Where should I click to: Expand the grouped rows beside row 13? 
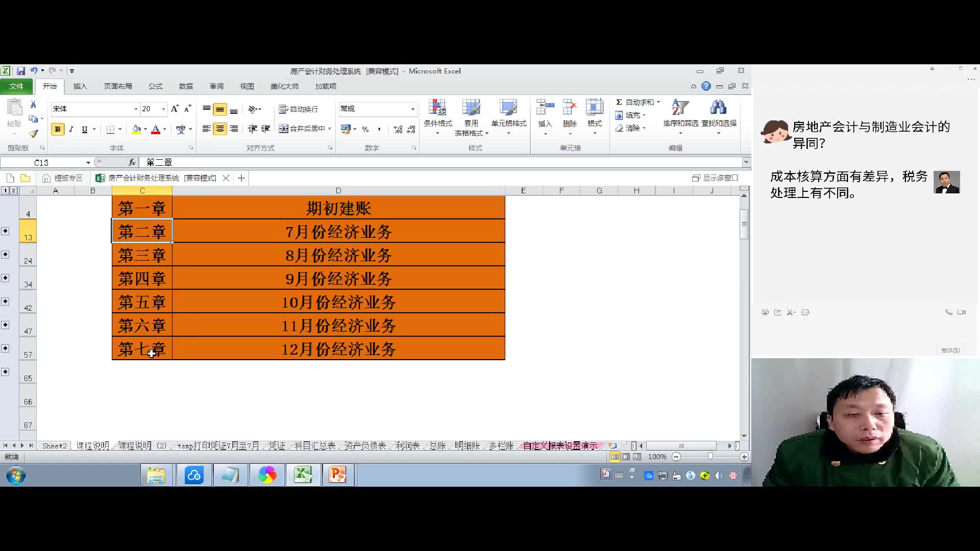5,231
